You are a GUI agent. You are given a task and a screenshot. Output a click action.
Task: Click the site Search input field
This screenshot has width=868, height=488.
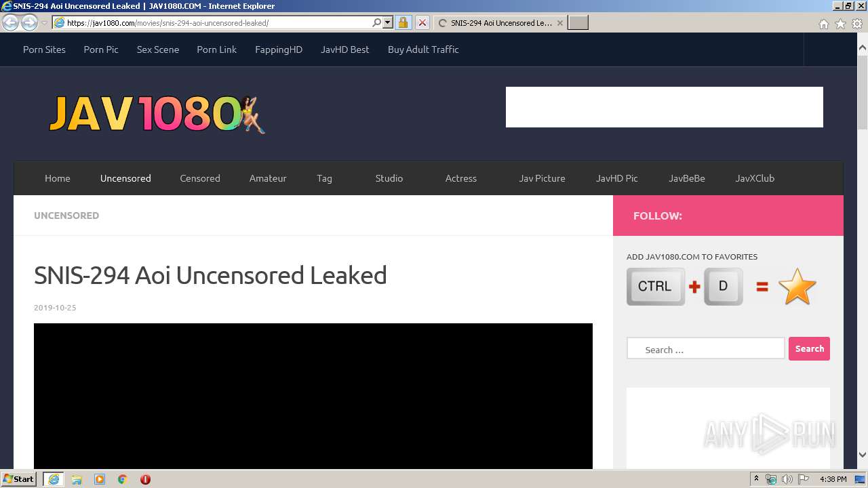point(705,349)
